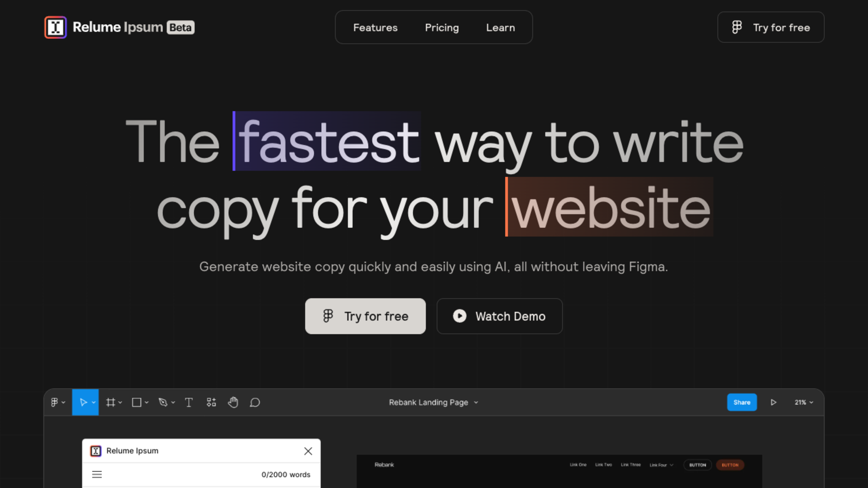Open the Figma main menu dropdown
Viewport: 868px width, 488px height.
58,402
